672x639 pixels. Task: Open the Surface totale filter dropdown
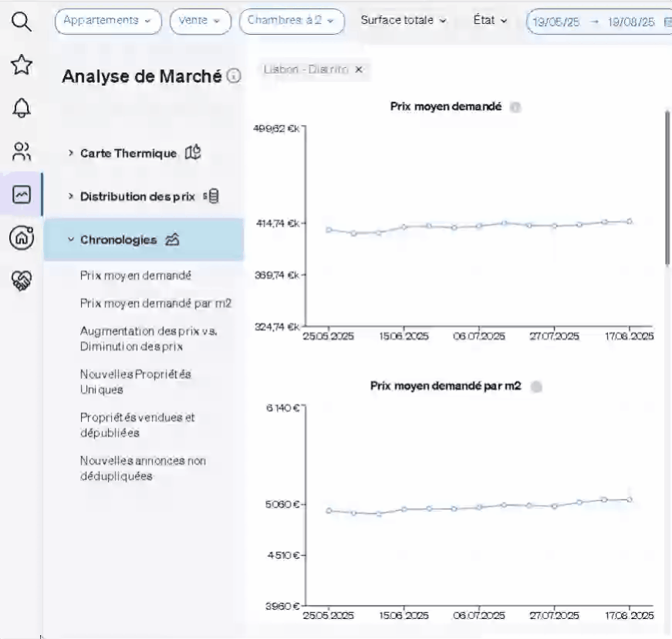(404, 21)
